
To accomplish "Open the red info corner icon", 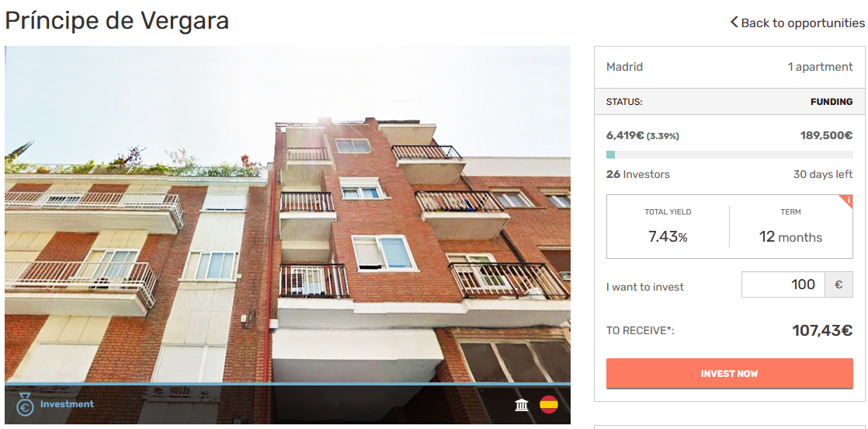I will (846, 201).
